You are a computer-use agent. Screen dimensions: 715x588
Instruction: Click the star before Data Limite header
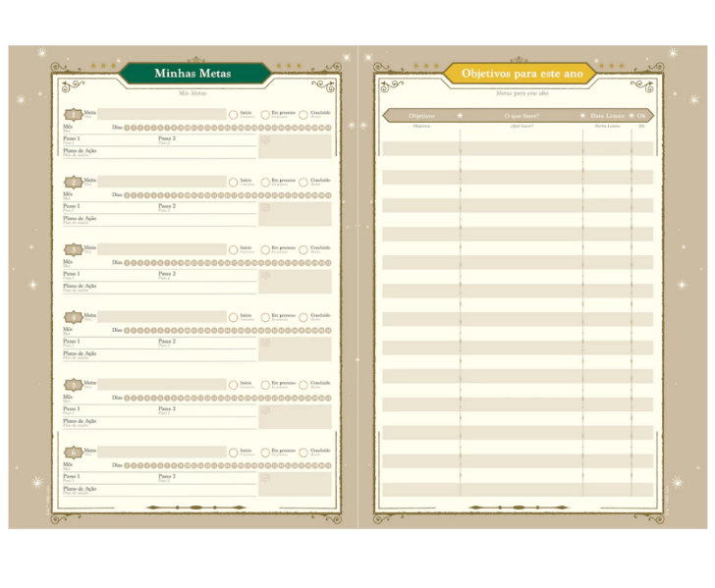coord(582,116)
